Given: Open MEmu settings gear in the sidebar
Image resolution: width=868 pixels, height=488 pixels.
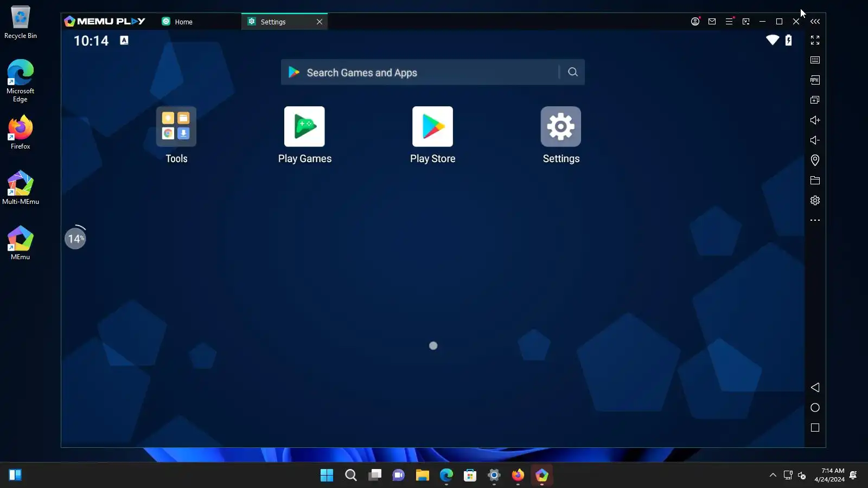Looking at the screenshot, I should [815, 200].
